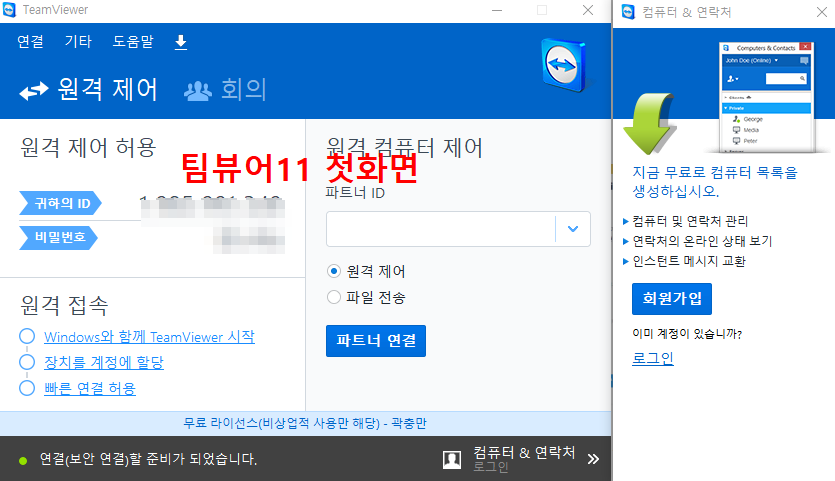Click the 지금 무료로 컴퓨터 목록을 생성하십시오 heading

(x=715, y=182)
